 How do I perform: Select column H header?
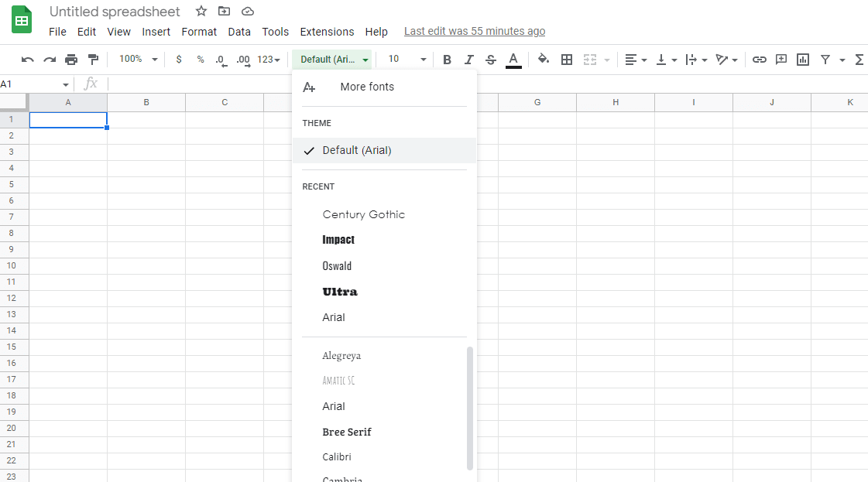click(616, 102)
